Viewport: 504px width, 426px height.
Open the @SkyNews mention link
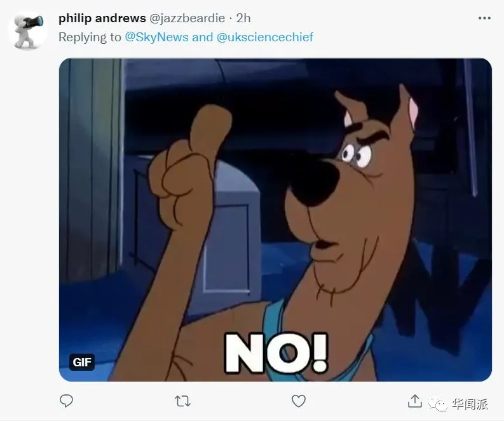click(156, 37)
